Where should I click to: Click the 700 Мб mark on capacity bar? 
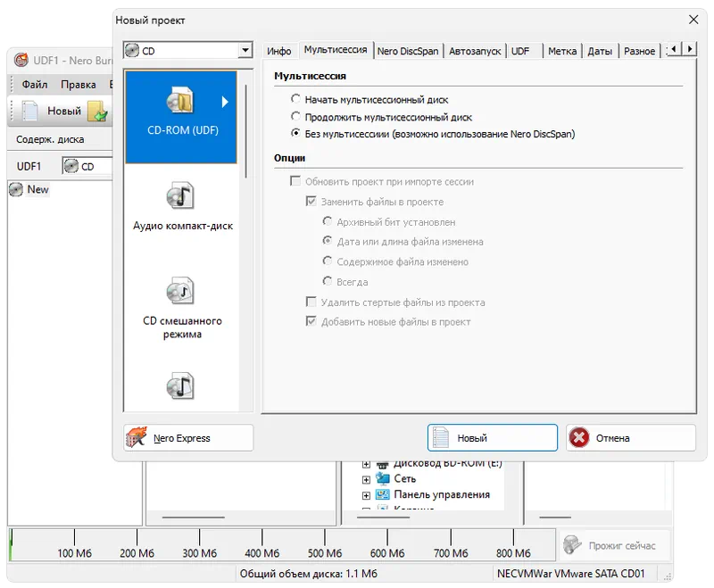pos(451,553)
